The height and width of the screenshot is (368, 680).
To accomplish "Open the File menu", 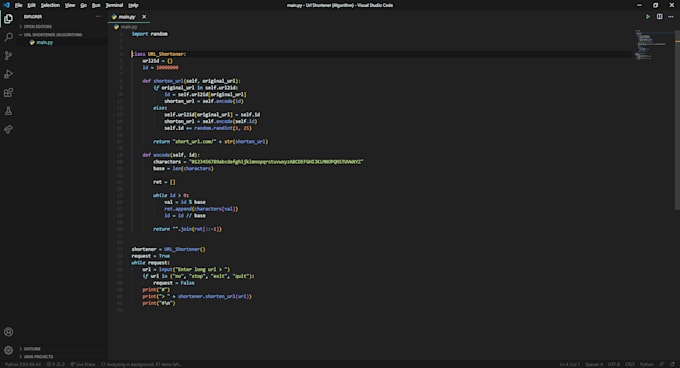I will tap(18, 5).
